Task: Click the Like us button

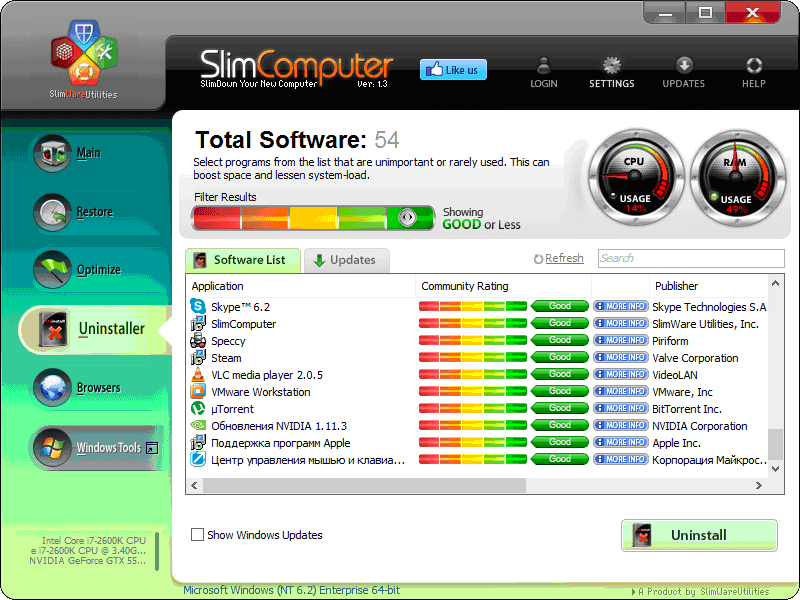Action: 453,70
